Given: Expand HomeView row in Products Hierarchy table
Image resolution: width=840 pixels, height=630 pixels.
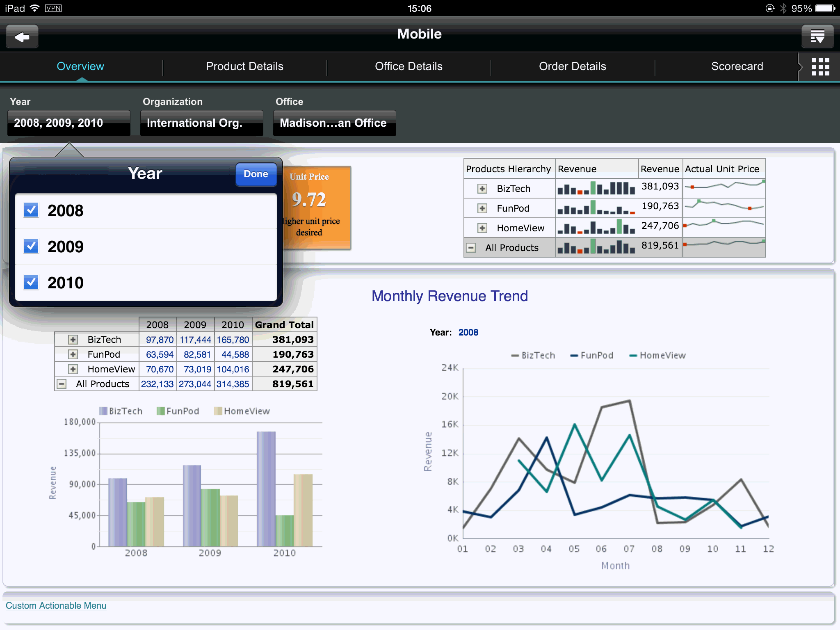Looking at the screenshot, I should pyautogui.click(x=482, y=228).
